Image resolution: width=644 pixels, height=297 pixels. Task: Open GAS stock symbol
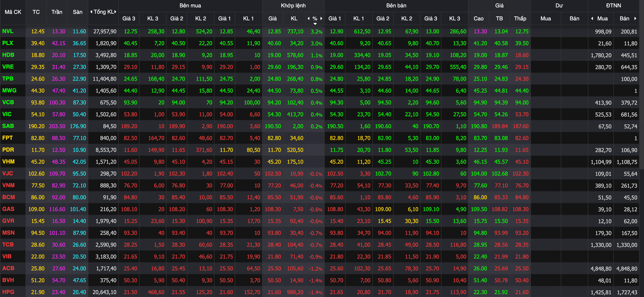click(x=8, y=209)
